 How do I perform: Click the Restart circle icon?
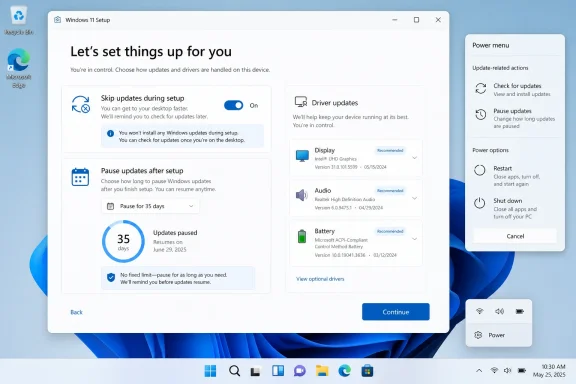(480, 170)
